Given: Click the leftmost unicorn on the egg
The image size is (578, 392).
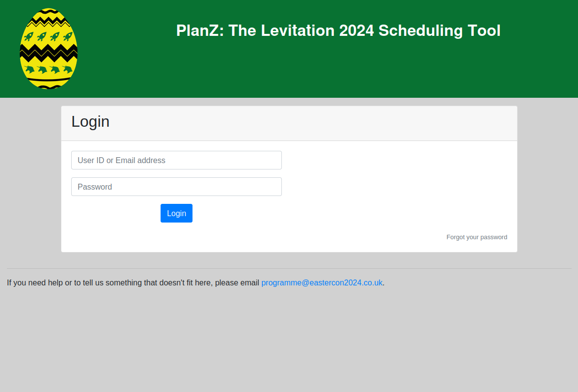Looking at the screenshot, I should pos(29,69).
